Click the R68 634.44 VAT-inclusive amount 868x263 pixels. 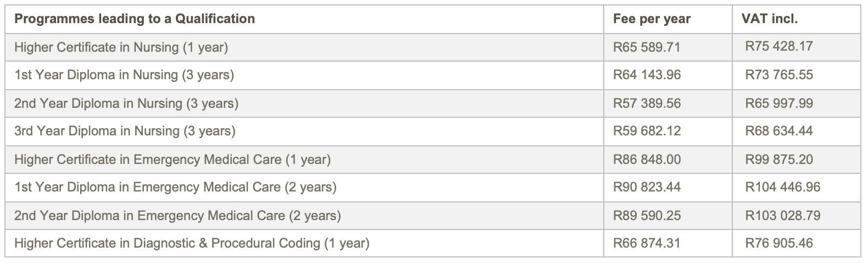[779, 131]
